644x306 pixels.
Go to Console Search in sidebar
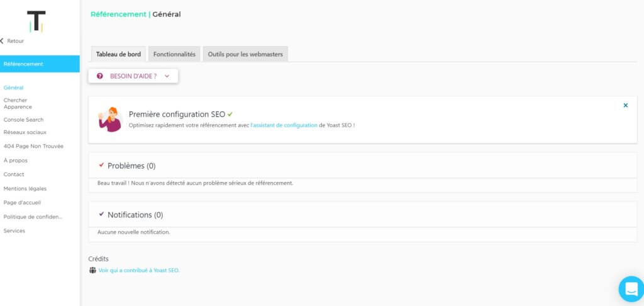[x=23, y=120]
